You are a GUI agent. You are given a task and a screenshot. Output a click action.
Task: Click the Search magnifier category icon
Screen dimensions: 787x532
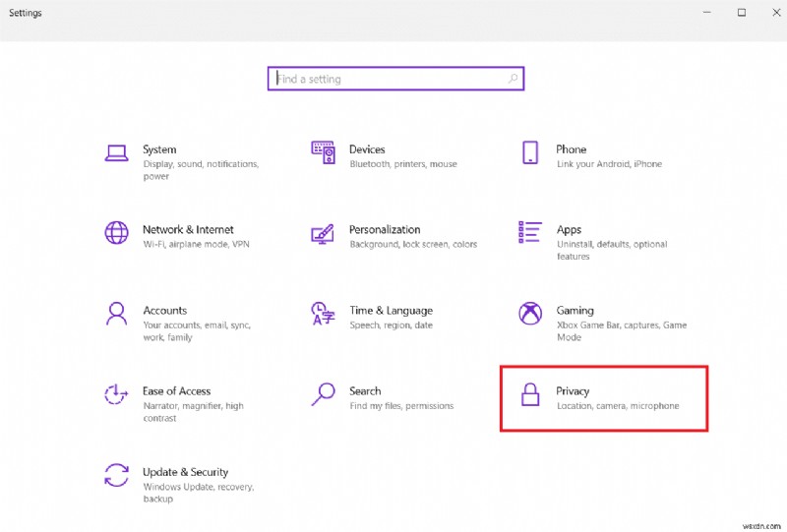[323, 394]
